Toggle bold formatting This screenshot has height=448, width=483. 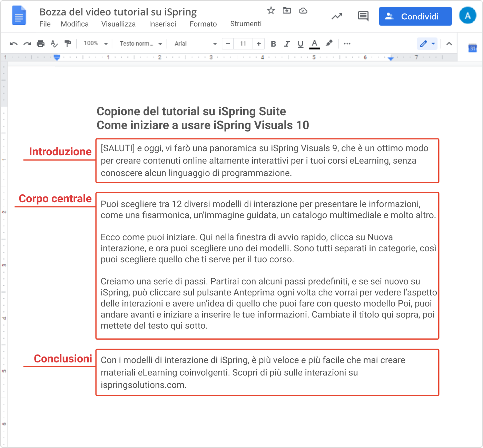[274, 44]
